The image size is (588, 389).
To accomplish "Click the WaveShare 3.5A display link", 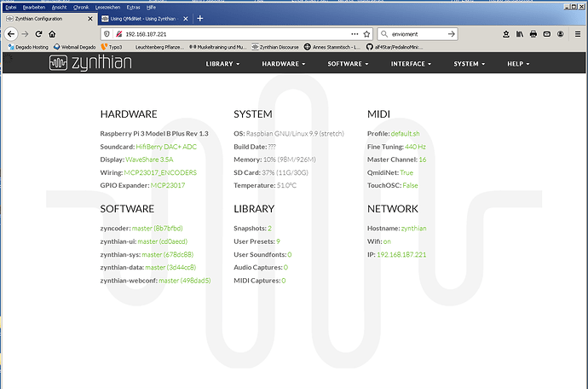I will (149, 160).
